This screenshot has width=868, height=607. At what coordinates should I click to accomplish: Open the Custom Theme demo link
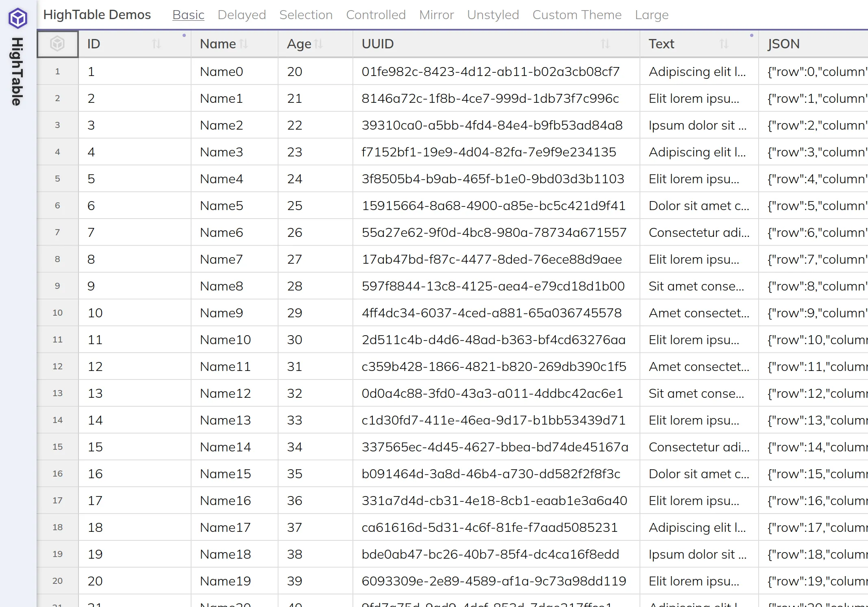(x=576, y=15)
